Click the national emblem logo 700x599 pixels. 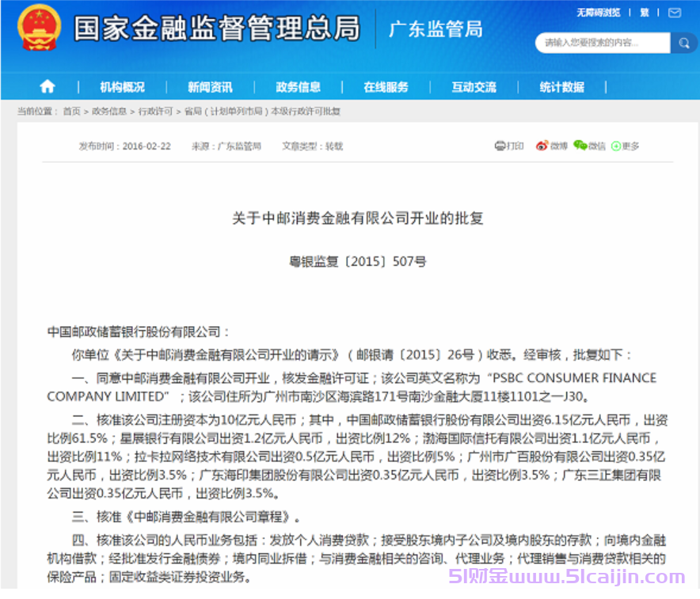[x=40, y=28]
